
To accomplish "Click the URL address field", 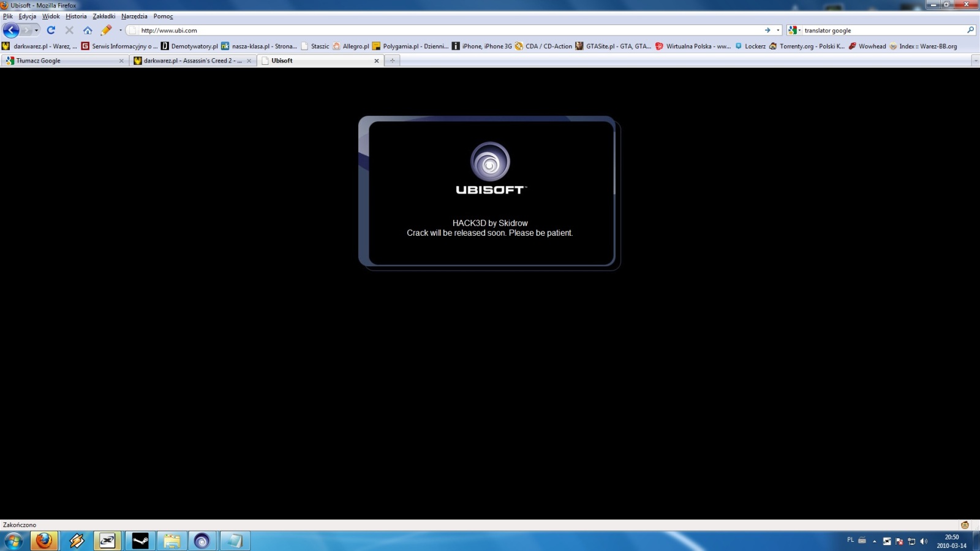I will coord(429,30).
